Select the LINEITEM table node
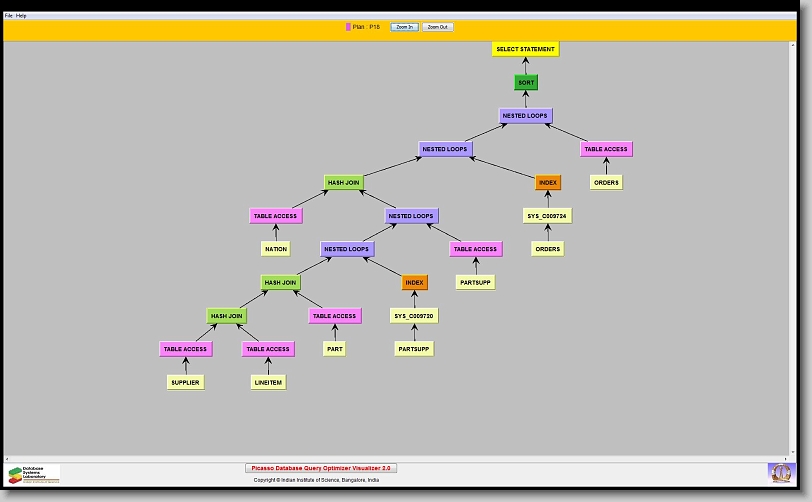Viewport: 812px width, 502px height. [x=268, y=382]
